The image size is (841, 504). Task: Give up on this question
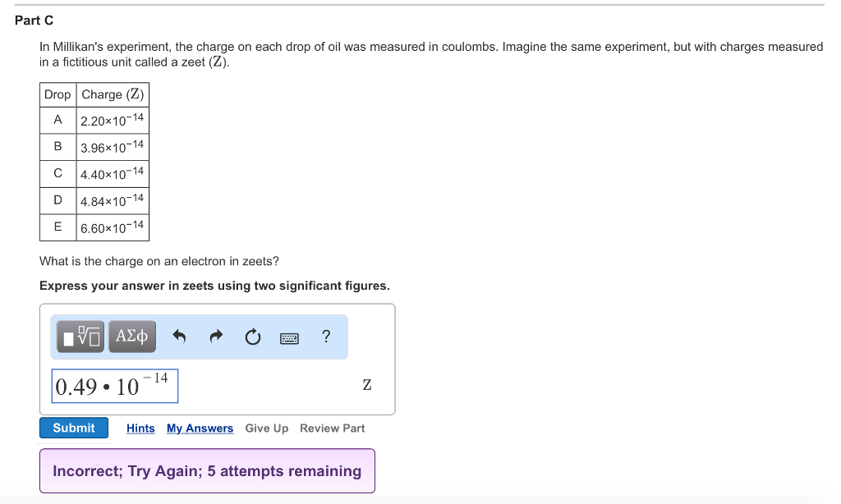pyautogui.click(x=266, y=428)
